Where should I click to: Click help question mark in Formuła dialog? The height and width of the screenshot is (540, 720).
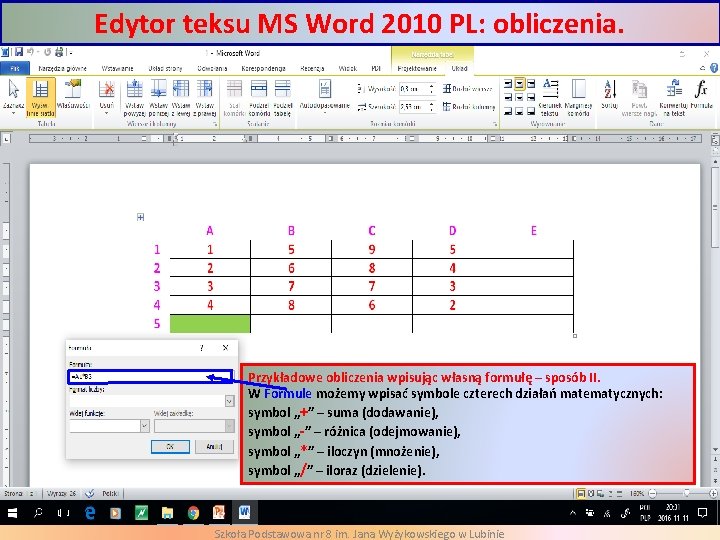pos(202,348)
